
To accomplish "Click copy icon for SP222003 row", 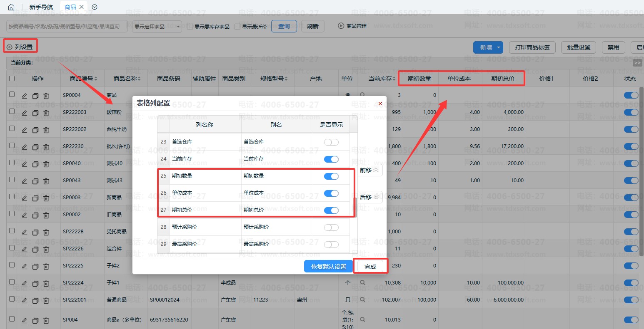I will [x=35, y=113].
